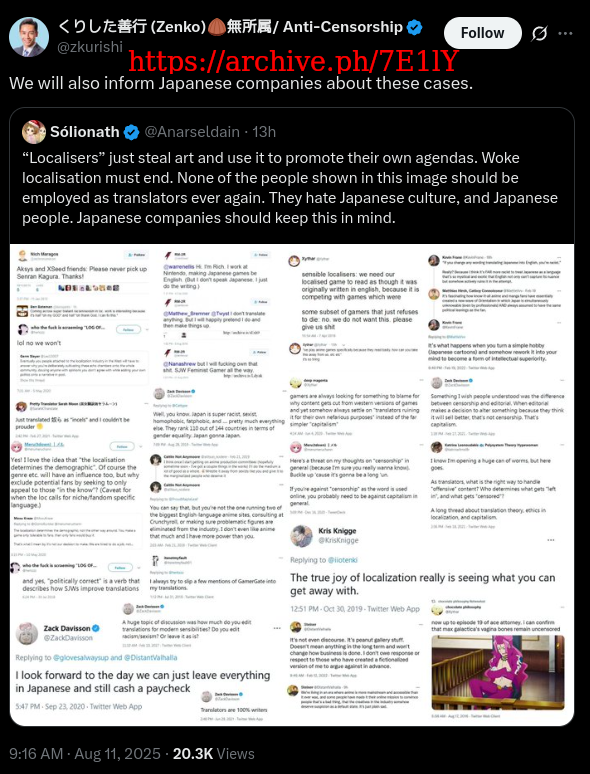Click Sólionath's verified badge
The width and height of the screenshot is (590, 774).
[x=131, y=132]
